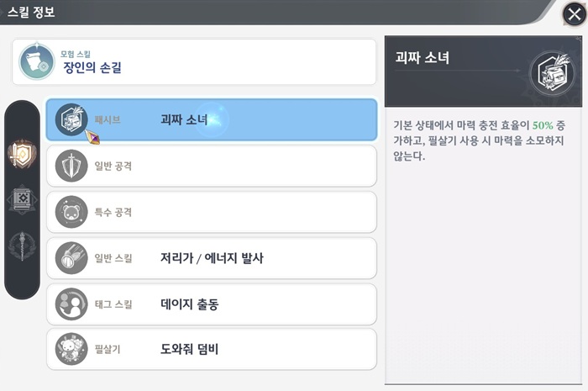This screenshot has width=588, height=391.
Task: Click the 필살기 ultimate skill icon
Action: click(x=71, y=350)
